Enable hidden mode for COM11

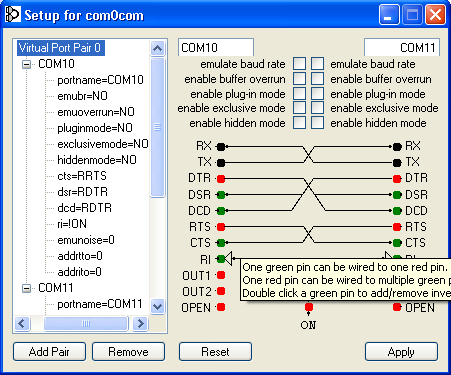(x=317, y=122)
